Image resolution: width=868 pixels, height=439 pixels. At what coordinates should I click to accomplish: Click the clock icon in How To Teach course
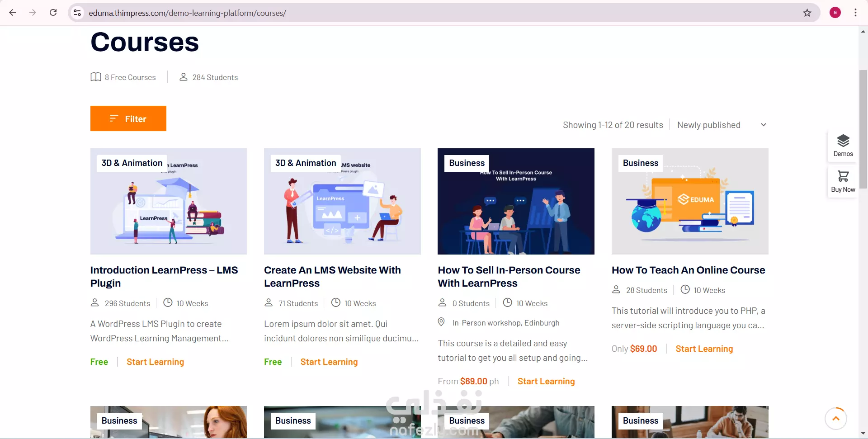pos(685,289)
